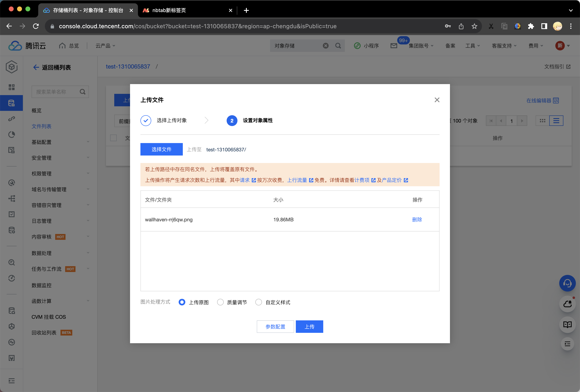The height and width of the screenshot is (392, 580).
Task: Click the link chain sidebar icon
Action: pyautogui.click(x=11, y=119)
